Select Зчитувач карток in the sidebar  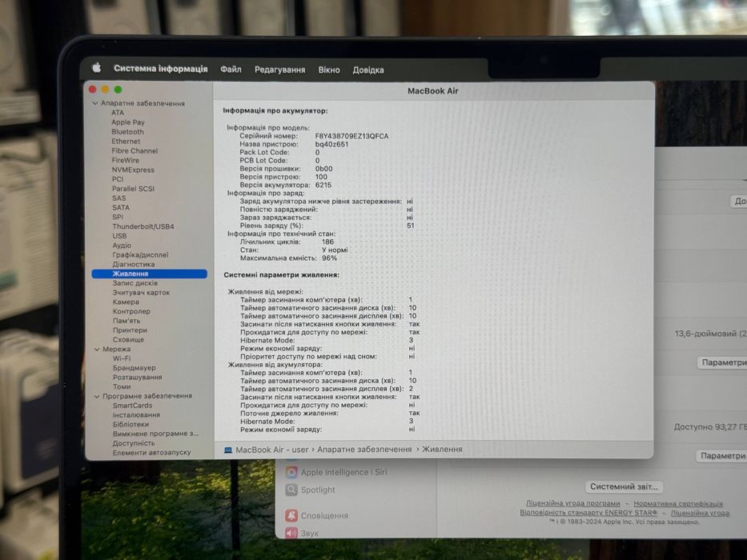pyautogui.click(x=142, y=293)
